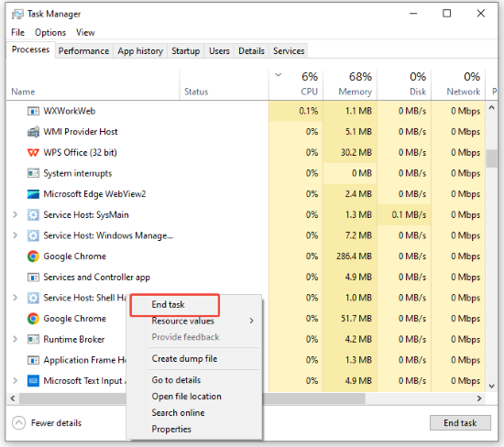The image size is (504, 447).
Task: Select the Microsoft Edge WebView2 row
Action: (x=246, y=194)
